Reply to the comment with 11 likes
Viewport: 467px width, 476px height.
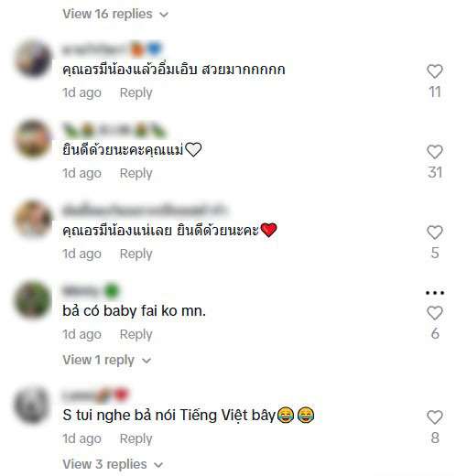[136, 92]
